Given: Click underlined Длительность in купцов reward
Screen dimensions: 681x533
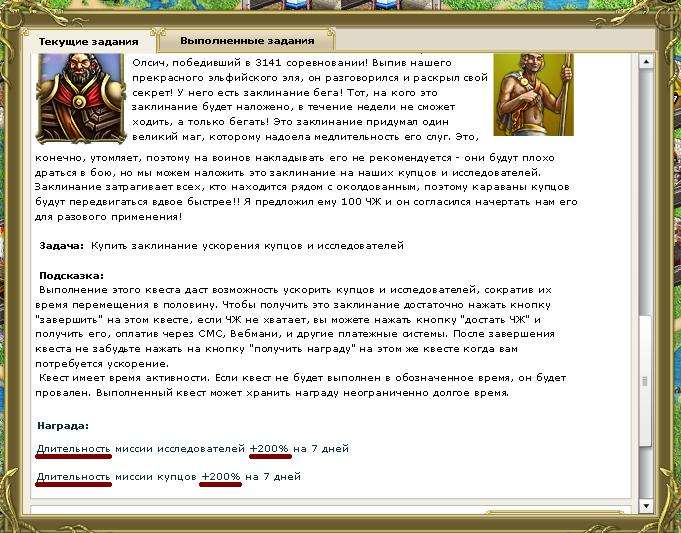Looking at the screenshot, I should (x=73, y=477).
